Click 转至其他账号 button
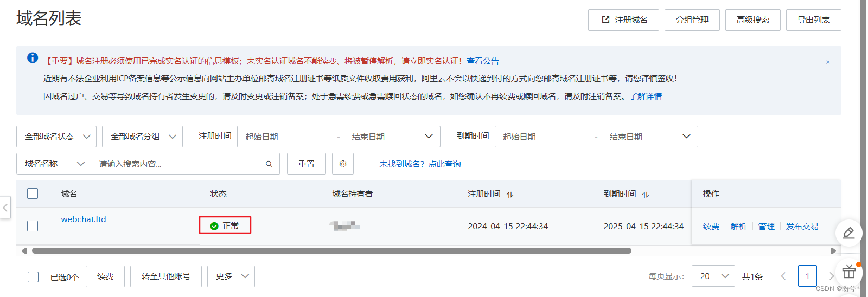Viewport: 868px width, 297px height. [166, 276]
